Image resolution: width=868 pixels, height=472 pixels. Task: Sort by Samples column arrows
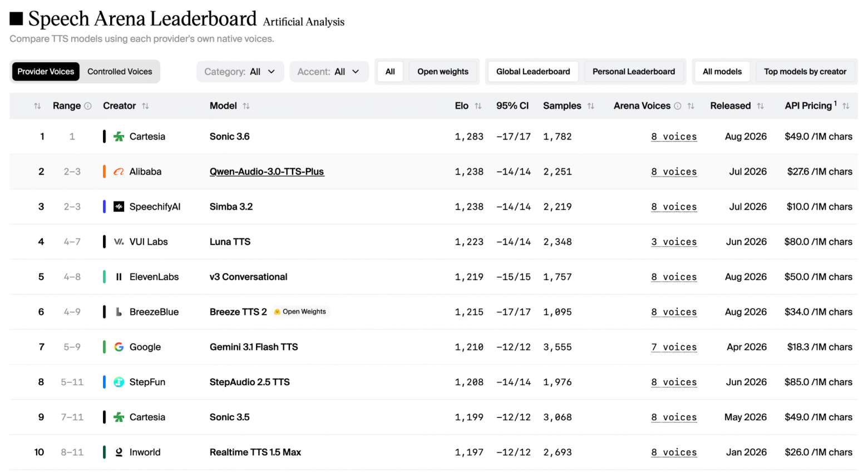point(591,106)
